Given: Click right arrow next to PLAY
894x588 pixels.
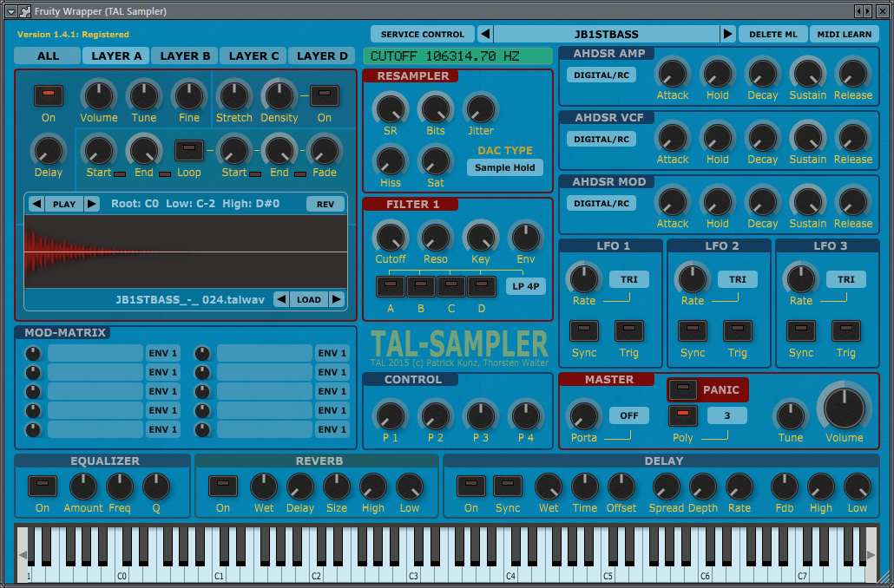Looking at the screenshot, I should coord(91,204).
